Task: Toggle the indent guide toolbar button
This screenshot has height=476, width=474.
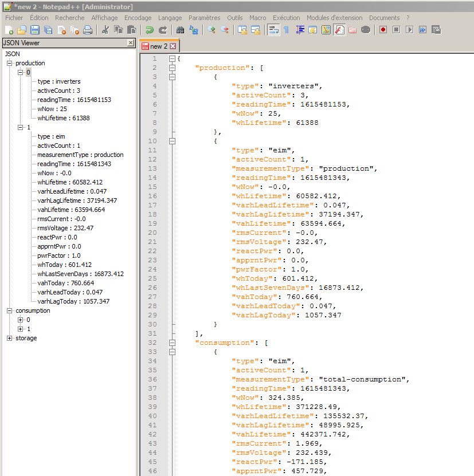Action: point(300,30)
